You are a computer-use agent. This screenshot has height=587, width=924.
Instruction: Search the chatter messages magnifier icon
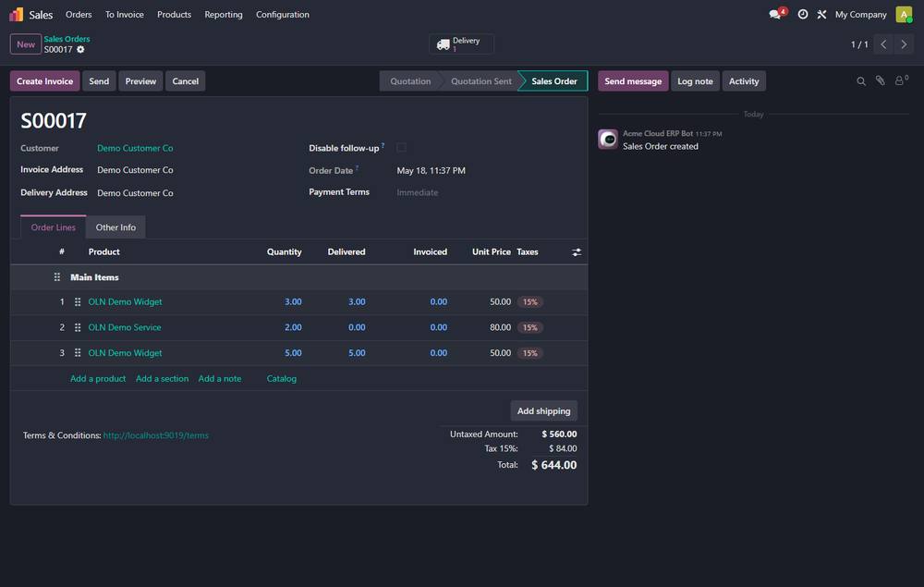[861, 81]
